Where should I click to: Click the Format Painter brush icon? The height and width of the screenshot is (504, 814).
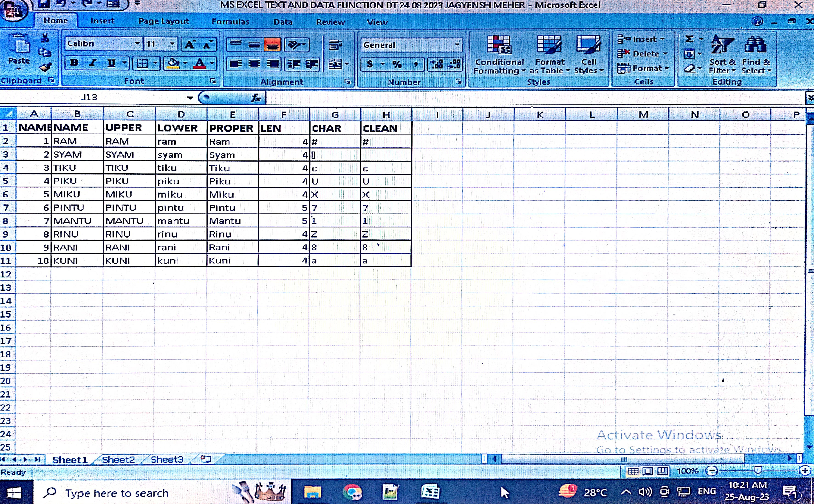coord(45,67)
